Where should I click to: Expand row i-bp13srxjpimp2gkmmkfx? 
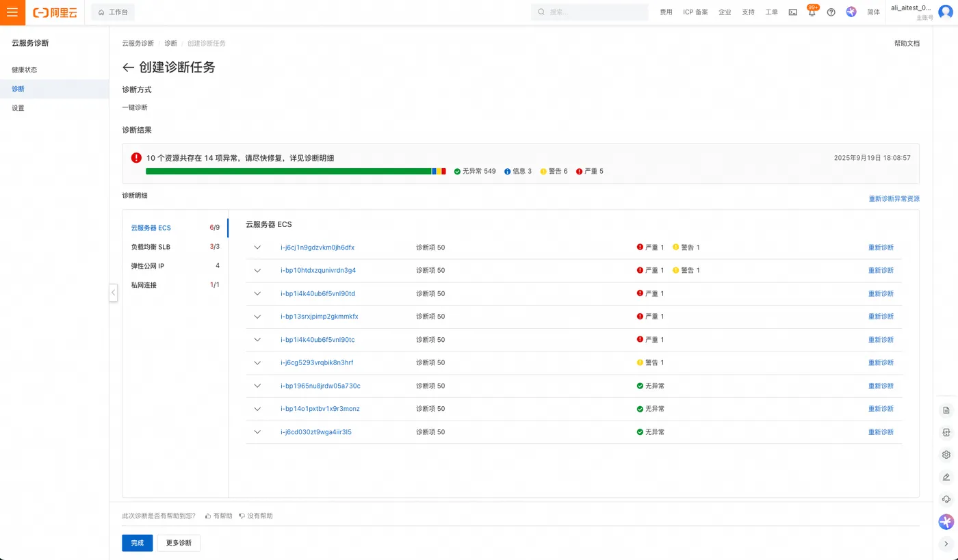pyautogui.click(x=257, y=317)
